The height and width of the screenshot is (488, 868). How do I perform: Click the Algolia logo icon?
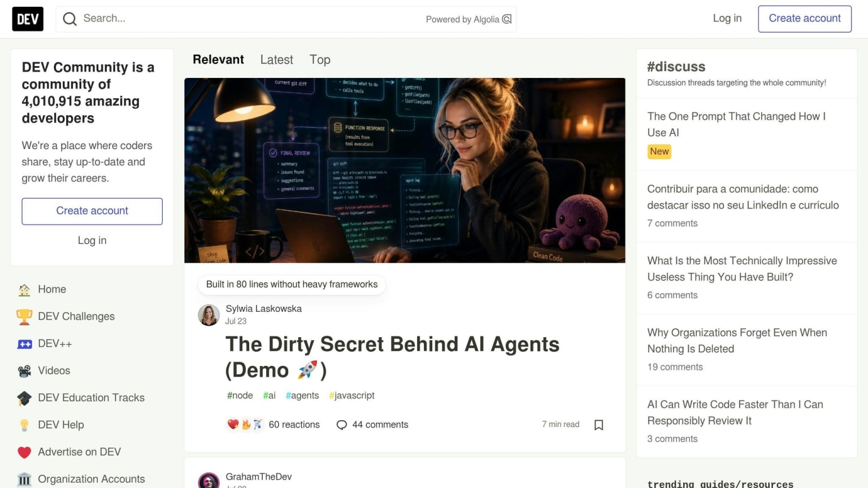507,19
